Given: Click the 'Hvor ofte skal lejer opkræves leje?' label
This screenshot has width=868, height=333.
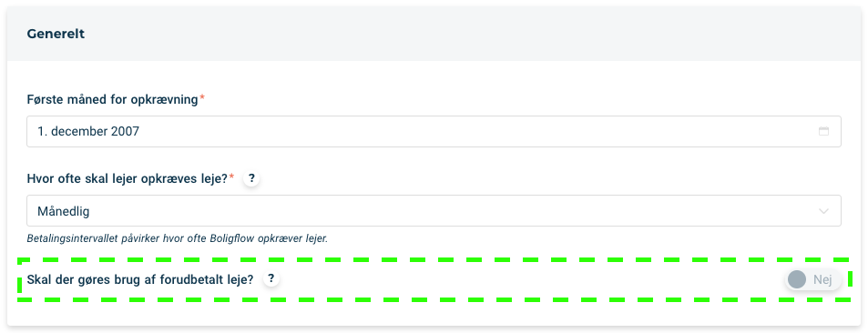Looking at the screenshot, I should pos(128,178).
